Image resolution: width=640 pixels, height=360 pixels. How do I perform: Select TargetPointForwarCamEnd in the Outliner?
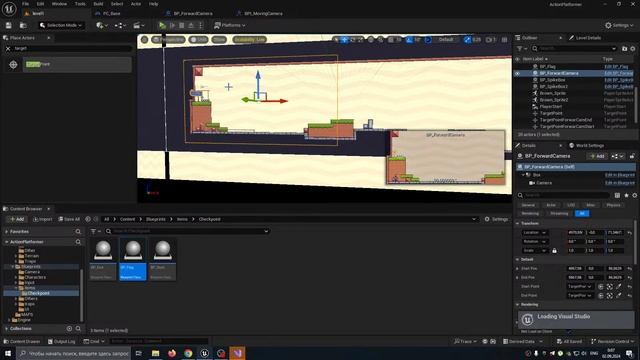click(x=566, y=120)
